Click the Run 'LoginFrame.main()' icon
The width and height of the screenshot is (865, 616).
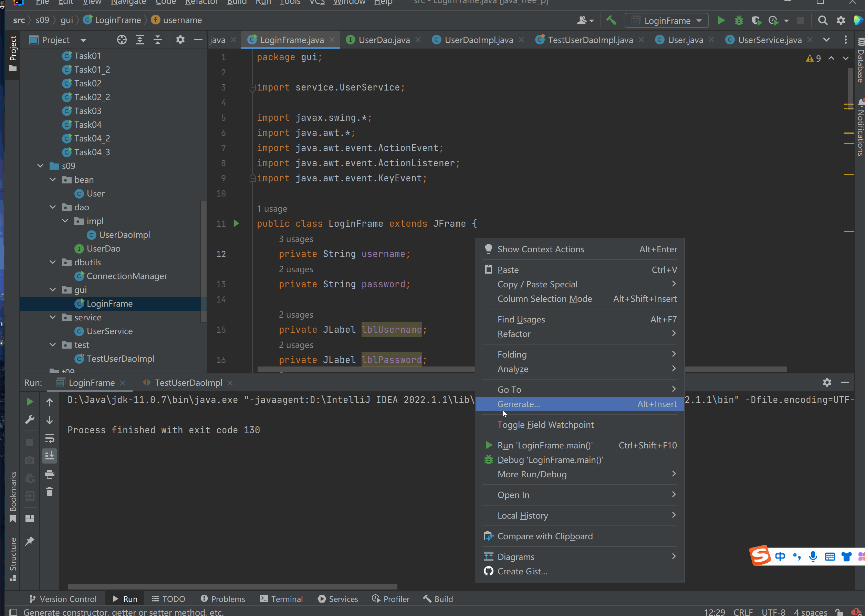[x=490, y=445]
